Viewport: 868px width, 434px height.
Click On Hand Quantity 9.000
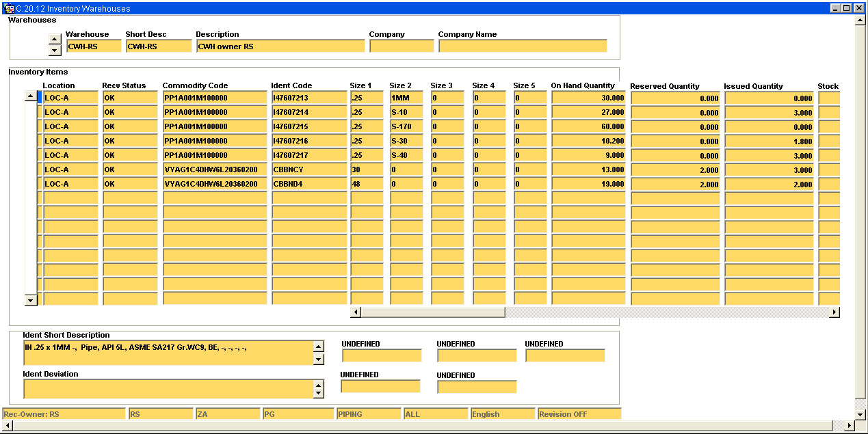[x=588, y=155]
